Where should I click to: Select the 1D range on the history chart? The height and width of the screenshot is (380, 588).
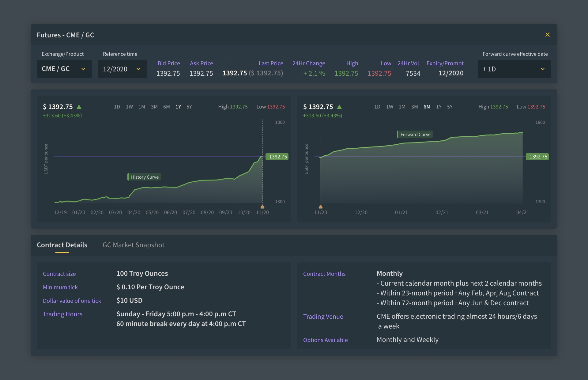click(117, 107)
